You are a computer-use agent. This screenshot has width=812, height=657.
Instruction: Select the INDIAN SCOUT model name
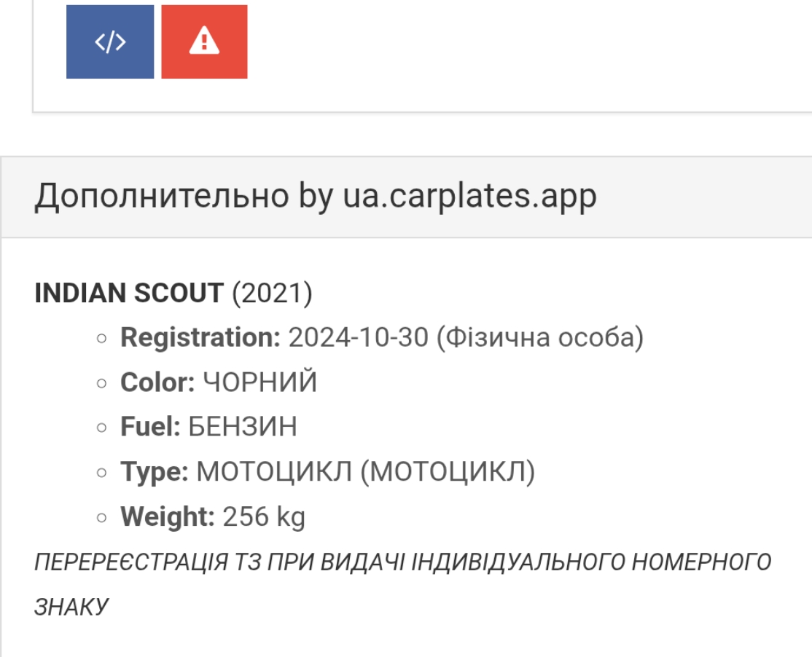tap(129, 293)
